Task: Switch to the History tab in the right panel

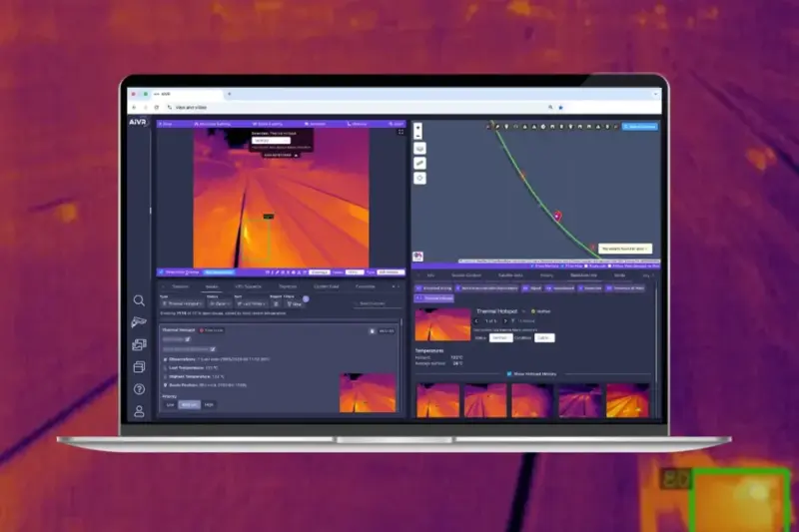Action: [546, 275]
